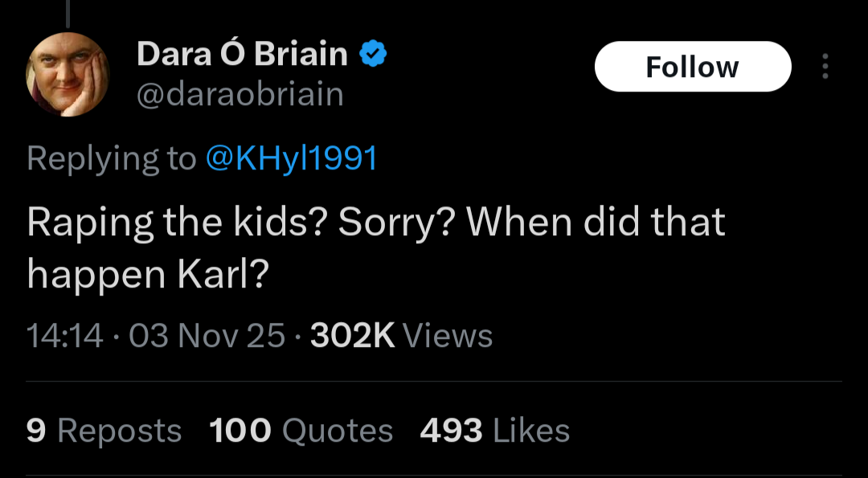Click the 'Reposts' label text
Image resolution: width=868 pixels, height=478 pixels.
click(x=120, y=431)
